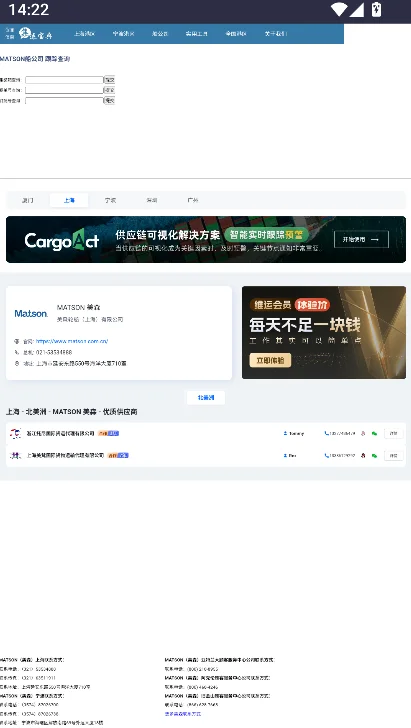Click the blue more-contacts link in the footer

pyautogui.click(x=183, y=714)
